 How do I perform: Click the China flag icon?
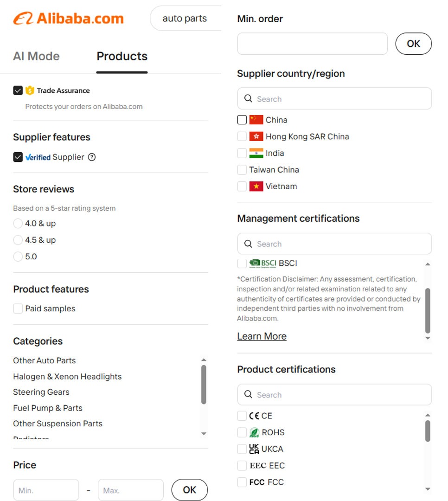coord(256,120)
